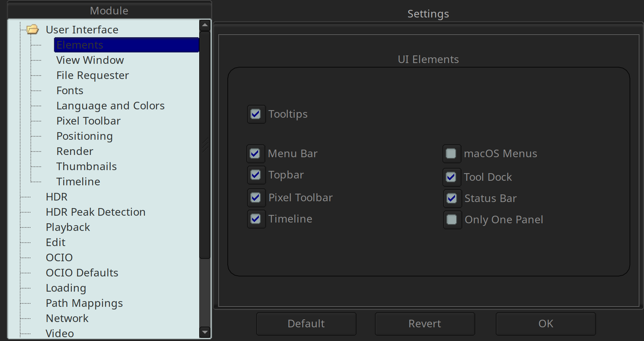The height and width of the screenshot is (341, 644).
Task: Collapse the User Interface tree node
Action: [x=33, y=29]
